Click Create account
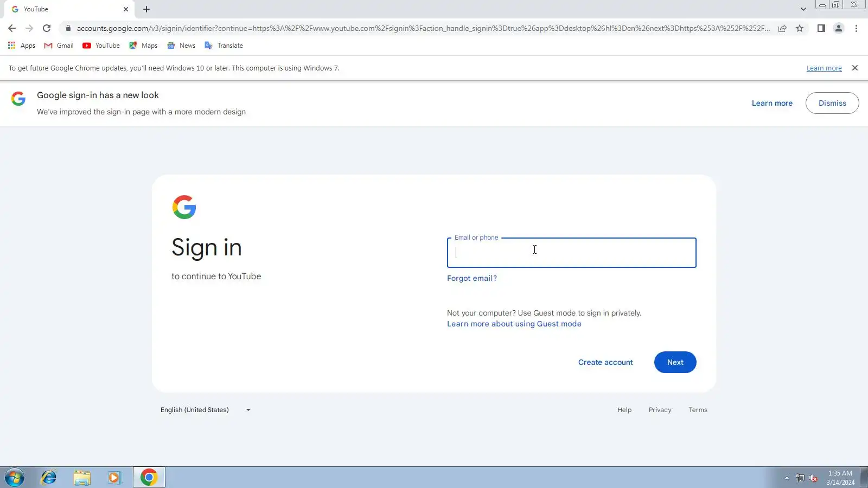The height and width of the screenshot is (488, 868). click(605, 362)
